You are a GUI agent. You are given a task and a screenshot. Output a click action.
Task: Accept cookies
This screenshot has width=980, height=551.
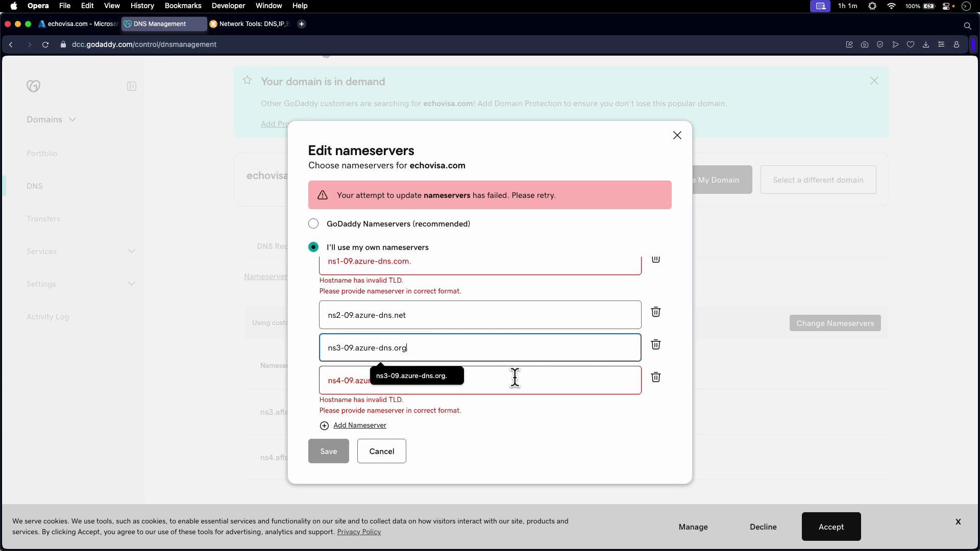point(831,527)
